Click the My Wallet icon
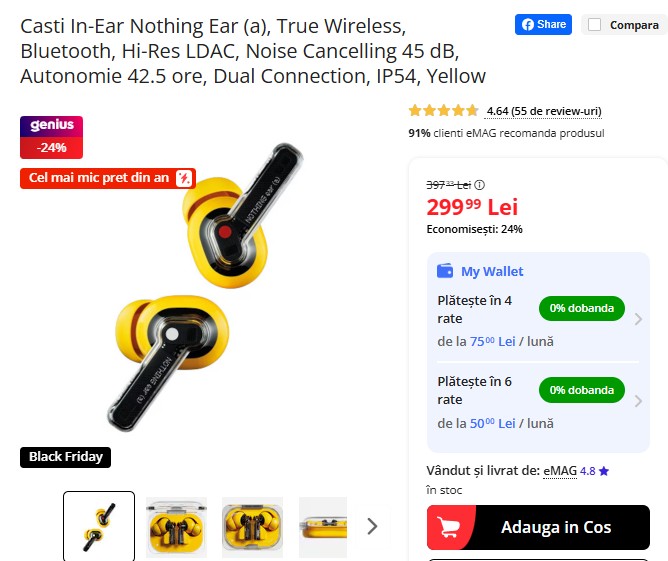This screenshot has height=561, width=668. (x=445, y=271)
